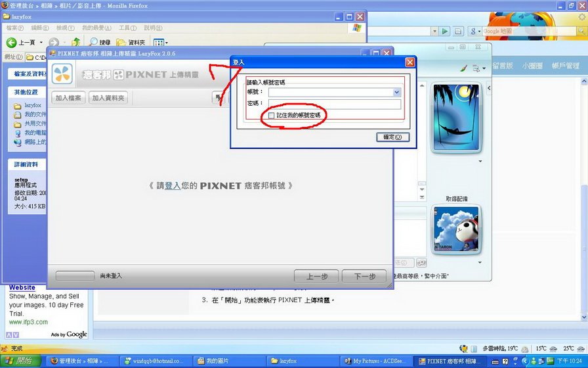
Task: Open 我的文件 link in Explorer sidebar
Action: (35, 114)
